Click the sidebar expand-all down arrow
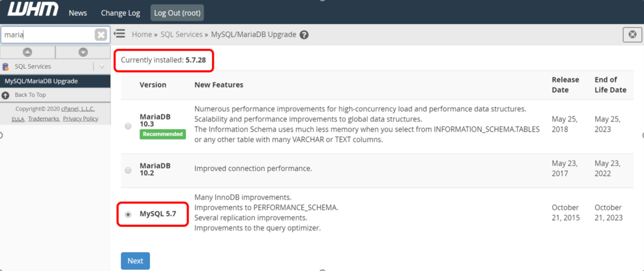Viewport: 644px width, 271px height. click(x=83, y=52)
